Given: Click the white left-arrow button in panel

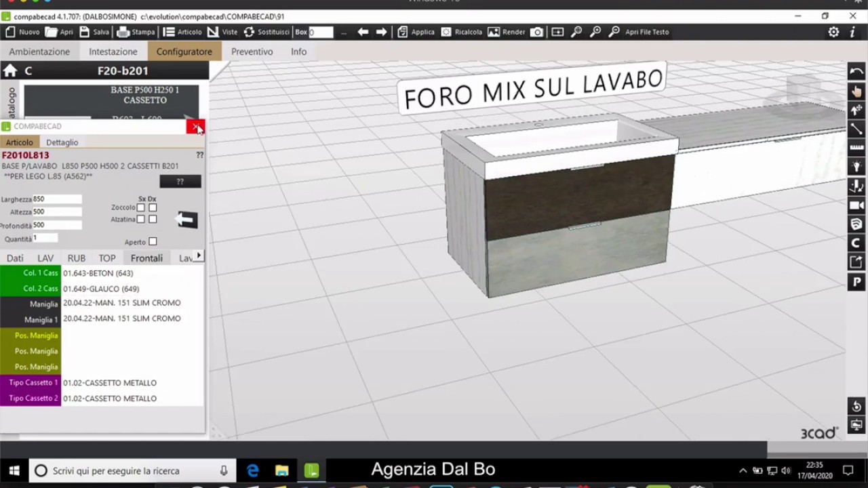Looking at the screenshot, I should (x=186, y=219).
